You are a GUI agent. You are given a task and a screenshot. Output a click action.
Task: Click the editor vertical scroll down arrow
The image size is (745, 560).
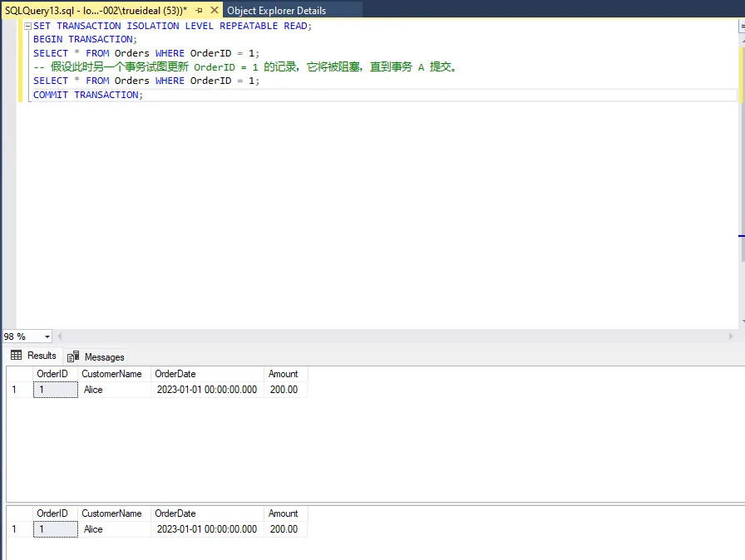(741, 321)
